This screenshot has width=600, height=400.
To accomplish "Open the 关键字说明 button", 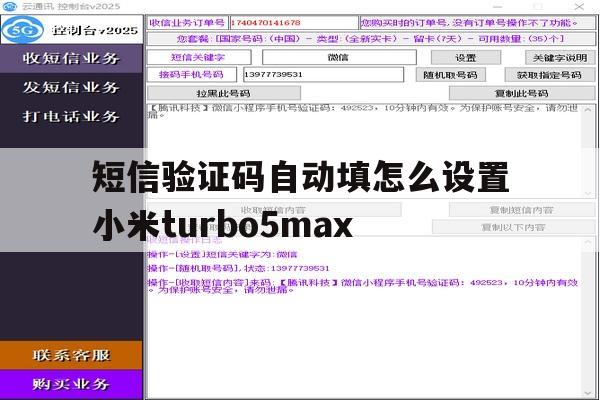I will [x=560, y=58].
